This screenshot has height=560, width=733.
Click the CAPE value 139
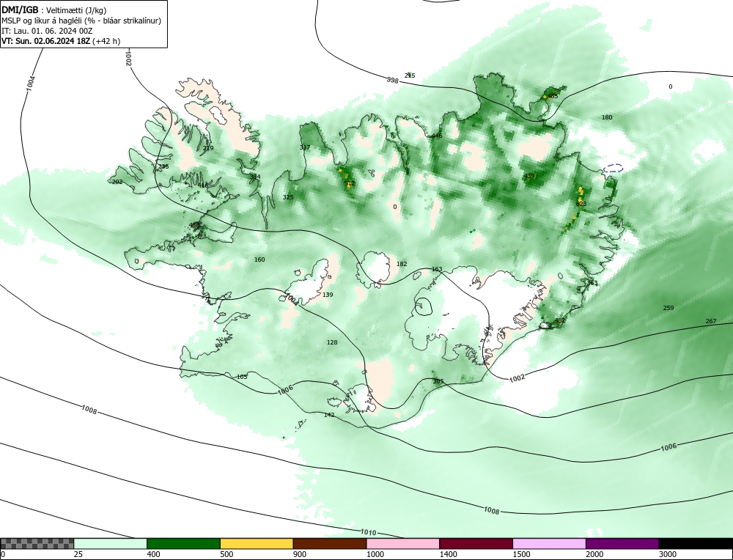pos(328,295)
